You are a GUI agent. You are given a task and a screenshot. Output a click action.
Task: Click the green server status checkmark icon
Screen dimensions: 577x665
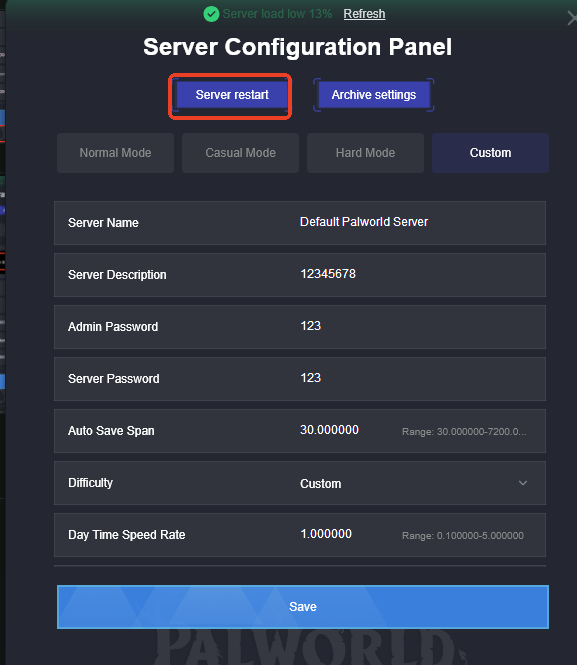point(211,14)
